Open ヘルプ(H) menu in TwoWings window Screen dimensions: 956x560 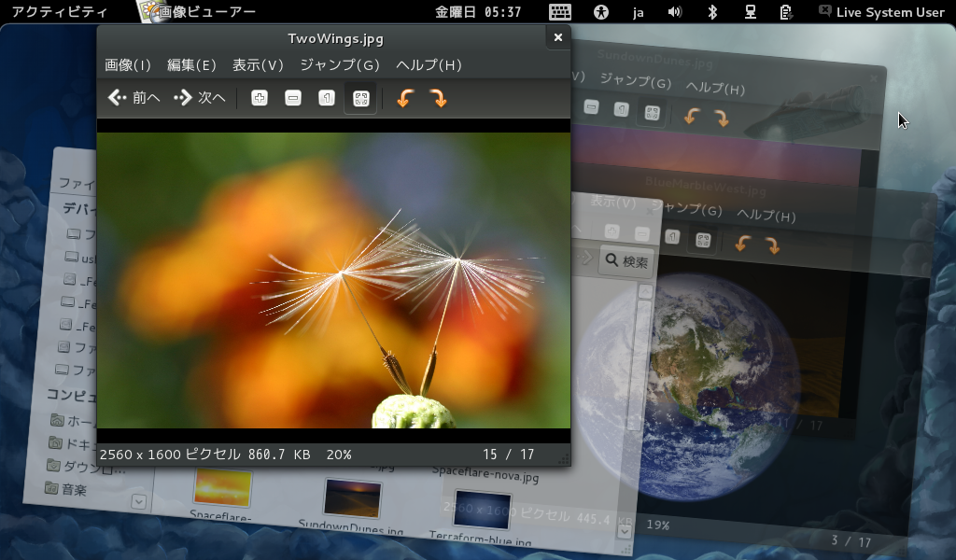coord(429,65)
